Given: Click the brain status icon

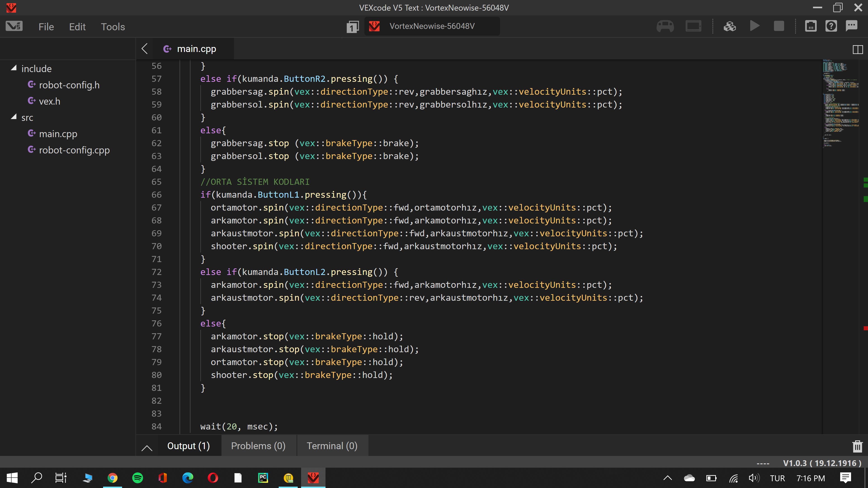Looking at the screenshot, I should [x=693, y=26].
